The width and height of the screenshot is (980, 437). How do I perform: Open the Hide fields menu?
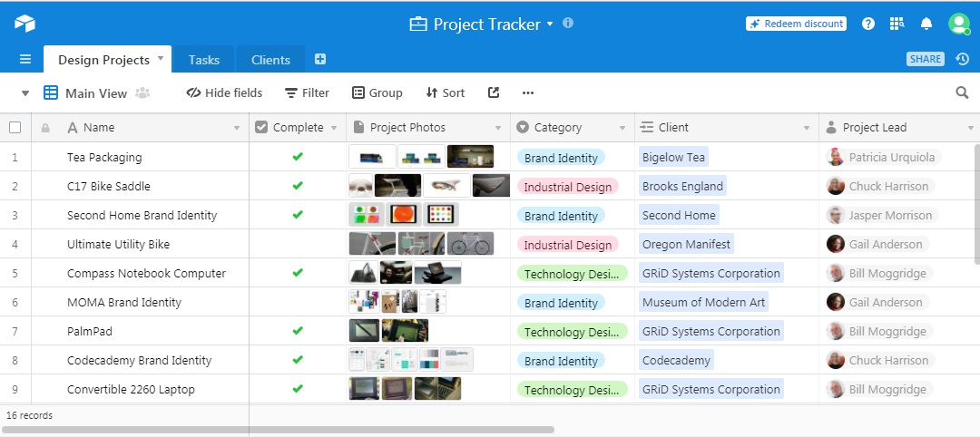click(x=224, y=93)
